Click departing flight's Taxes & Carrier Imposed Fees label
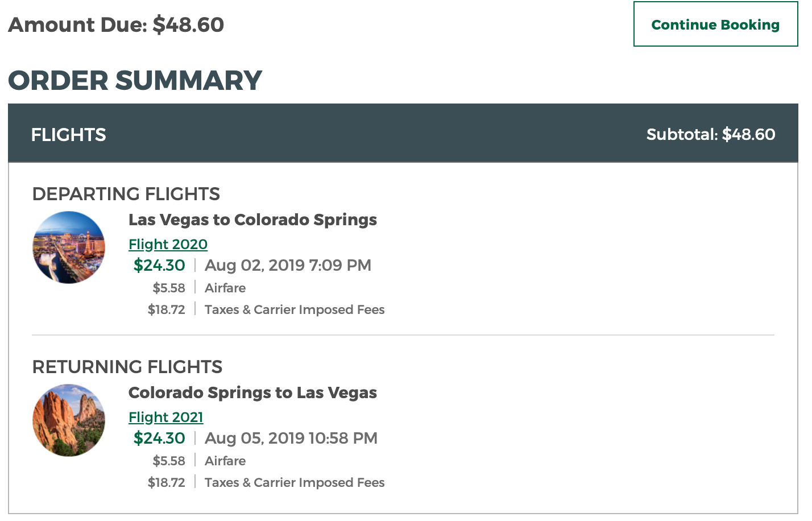Image resolution: width=812 pixels, height=521 pixels. point(294,309)
